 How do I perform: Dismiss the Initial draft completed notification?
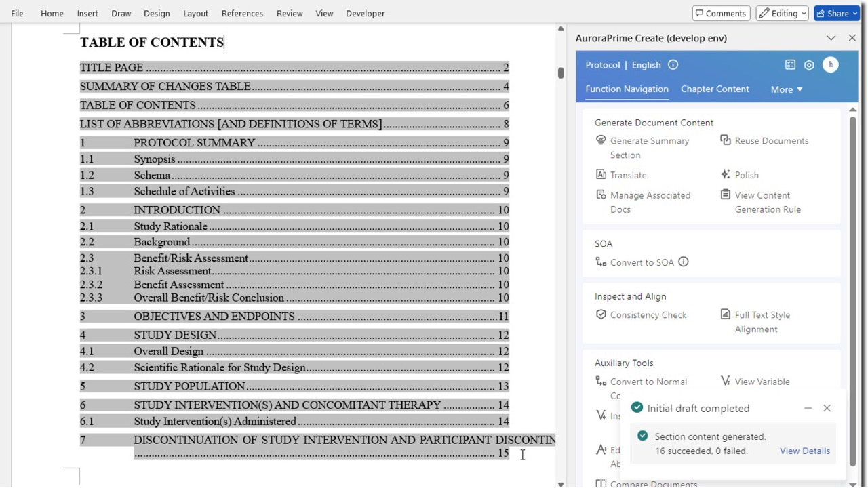(x=827, y=408)
